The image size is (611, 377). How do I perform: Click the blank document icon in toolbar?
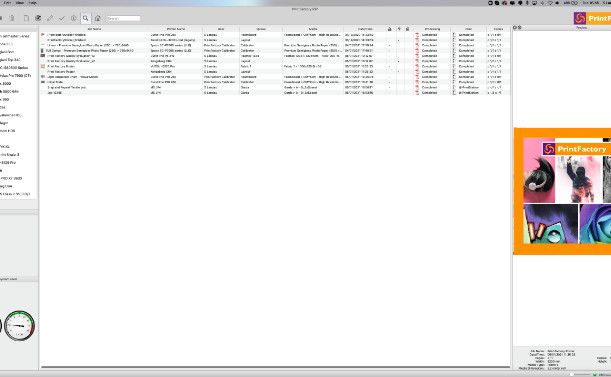(26, 18)
